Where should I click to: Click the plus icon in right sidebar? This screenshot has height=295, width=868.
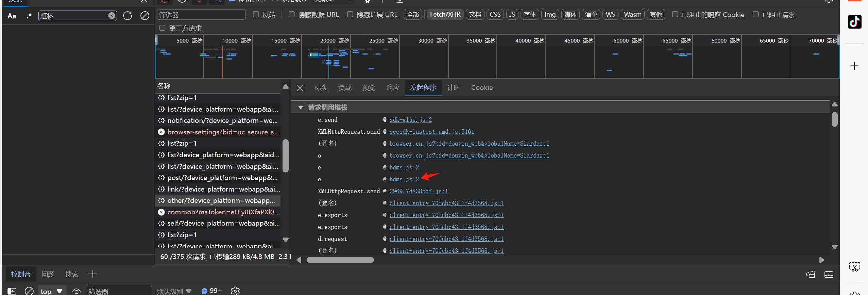tap(854, 66)
